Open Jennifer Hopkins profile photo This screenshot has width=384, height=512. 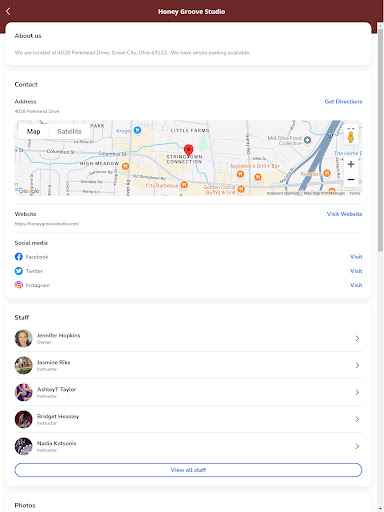pos(23,338)
